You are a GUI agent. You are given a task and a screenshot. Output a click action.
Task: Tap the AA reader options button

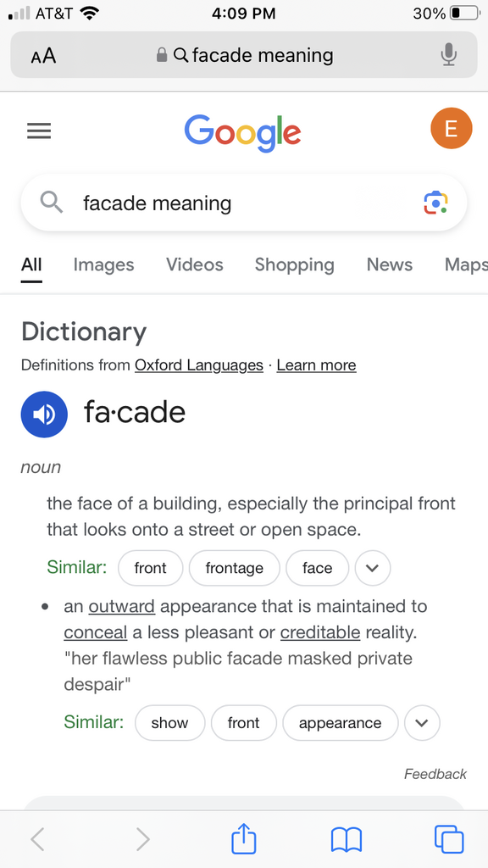point(43,55)
